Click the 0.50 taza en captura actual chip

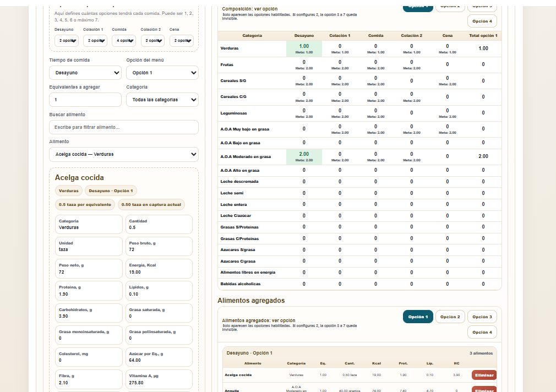click(x=151, y=204)
